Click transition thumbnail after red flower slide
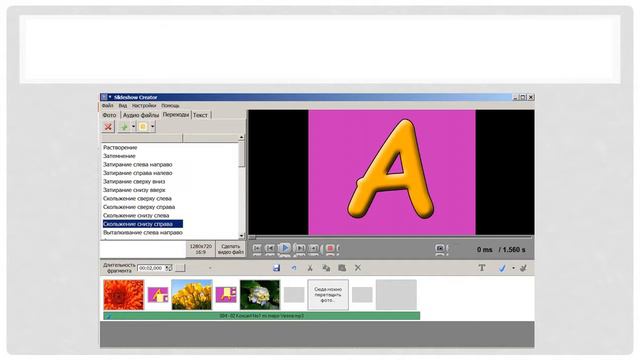This screenshot has width=640, height=360. pos(158,295)
